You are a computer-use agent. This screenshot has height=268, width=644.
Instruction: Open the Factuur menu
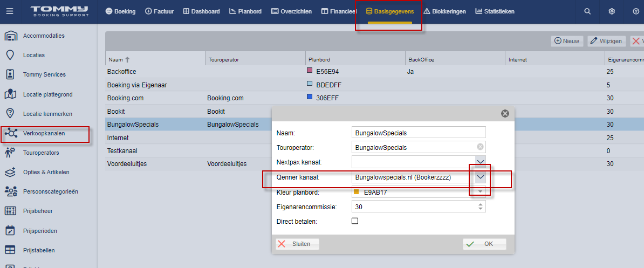tap(160, 11)
